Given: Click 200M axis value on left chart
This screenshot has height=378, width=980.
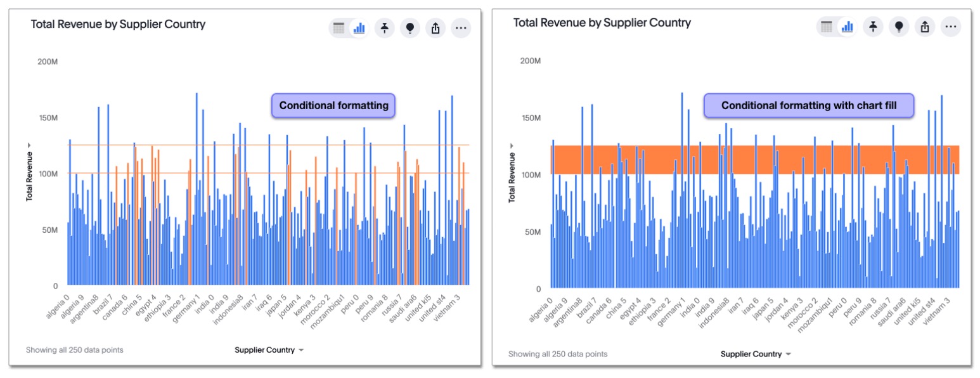Looking at the screenshot, I should pos(49,61).
